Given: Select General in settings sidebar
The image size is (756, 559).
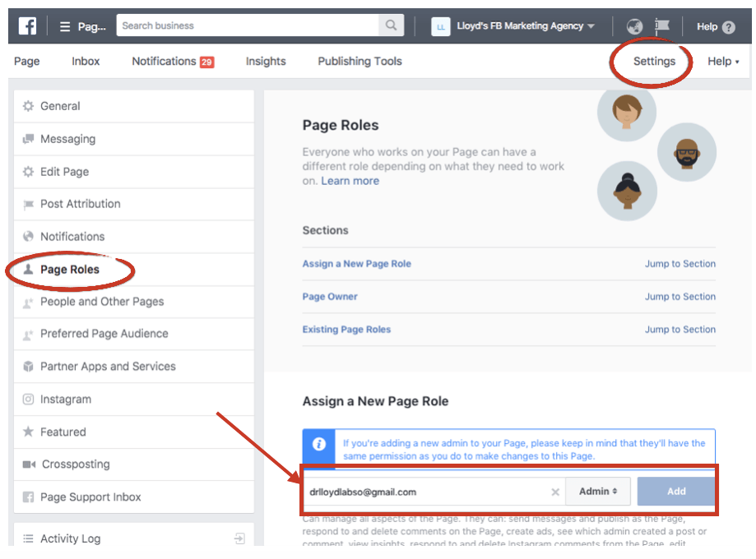Looking at the screenshot, I should coord(134,106).
